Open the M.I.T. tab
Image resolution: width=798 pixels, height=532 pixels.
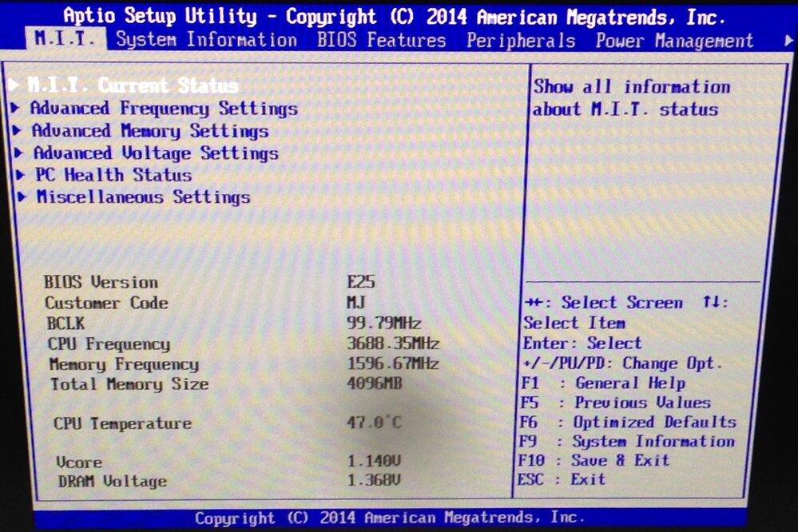(x=65, y=38)
